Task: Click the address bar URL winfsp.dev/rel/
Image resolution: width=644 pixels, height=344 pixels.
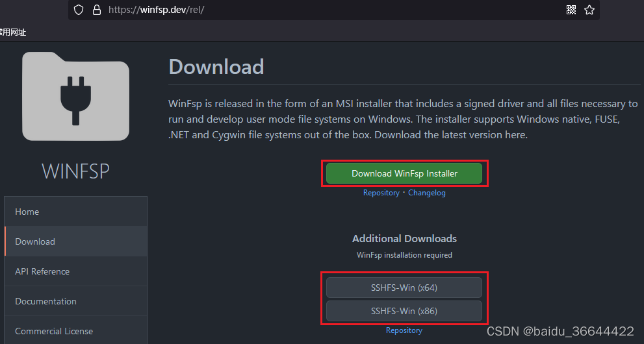Action: tap(156, 10)
